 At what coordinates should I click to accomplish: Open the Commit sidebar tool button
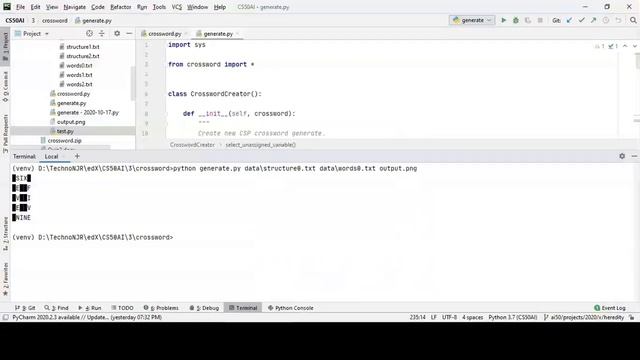pyautogui.click(x=5, y=86)
